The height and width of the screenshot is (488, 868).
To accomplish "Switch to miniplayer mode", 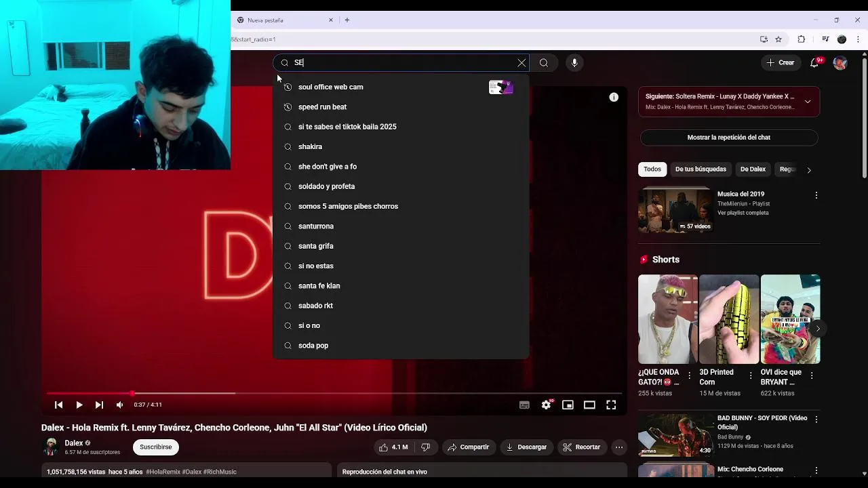I will 568,405.
